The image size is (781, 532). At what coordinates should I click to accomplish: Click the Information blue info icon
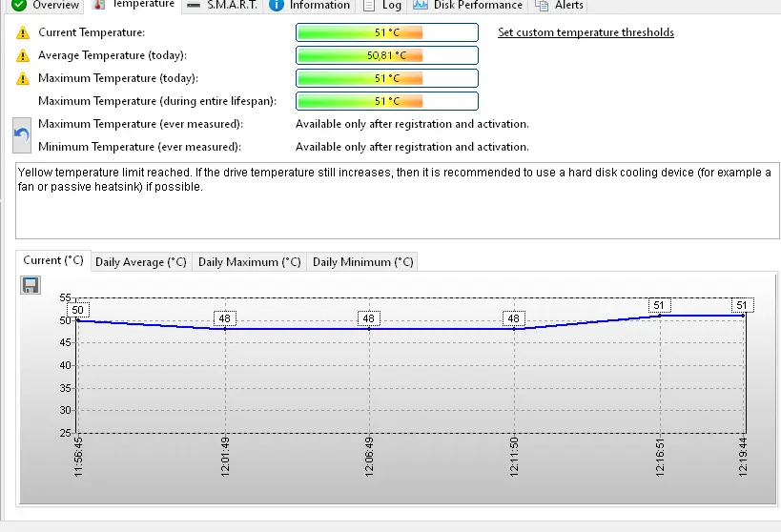[276, 6]
